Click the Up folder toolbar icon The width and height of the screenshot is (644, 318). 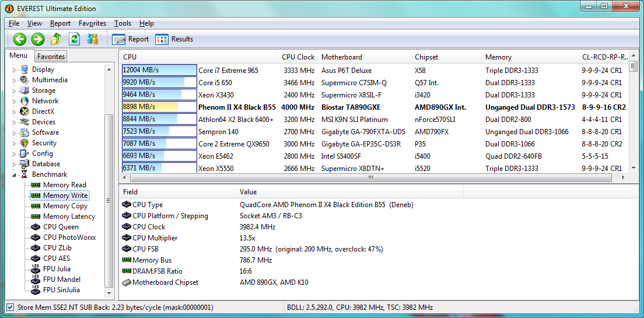tap(56, 39)
